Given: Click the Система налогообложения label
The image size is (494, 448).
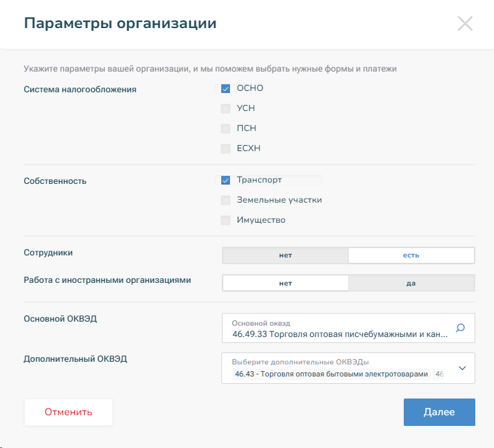Looking at the screenshot, I should pyautogui.click(x=80, y=90).
